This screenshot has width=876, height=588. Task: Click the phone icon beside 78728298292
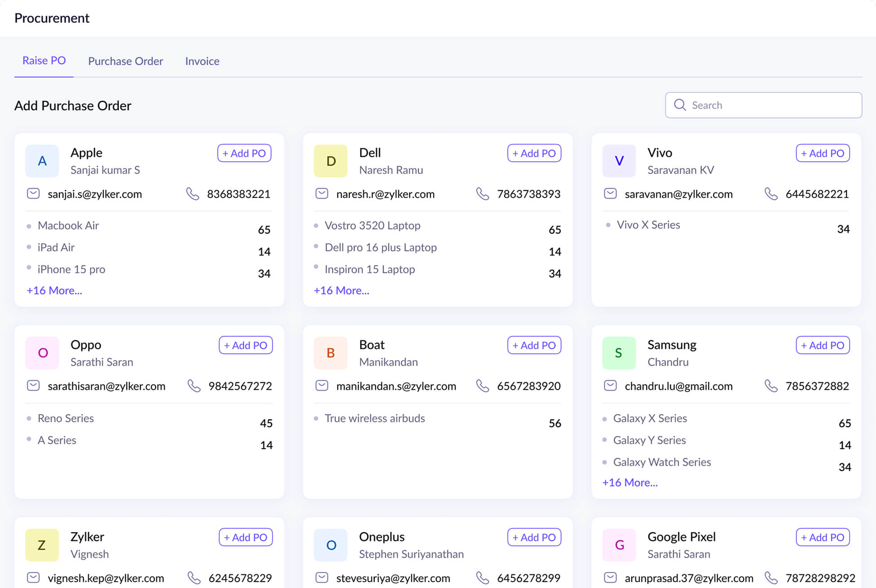771,578
